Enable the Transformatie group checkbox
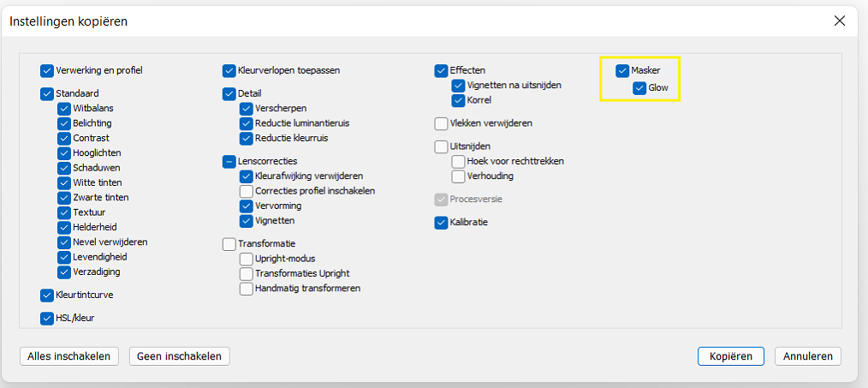The image size is (868, 388). click(229, 244)
